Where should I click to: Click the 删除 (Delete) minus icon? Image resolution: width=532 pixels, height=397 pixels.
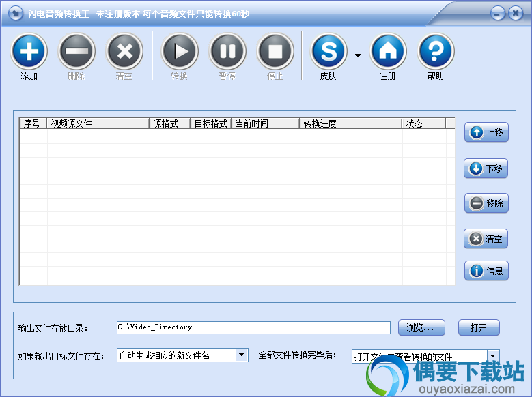tap(76, 52)
